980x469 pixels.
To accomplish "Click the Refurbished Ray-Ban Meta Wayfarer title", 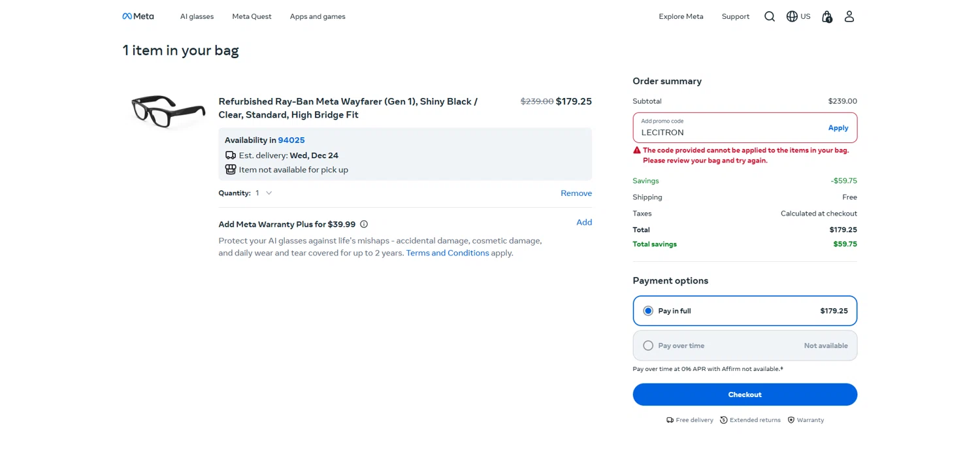I will (348, 108).
